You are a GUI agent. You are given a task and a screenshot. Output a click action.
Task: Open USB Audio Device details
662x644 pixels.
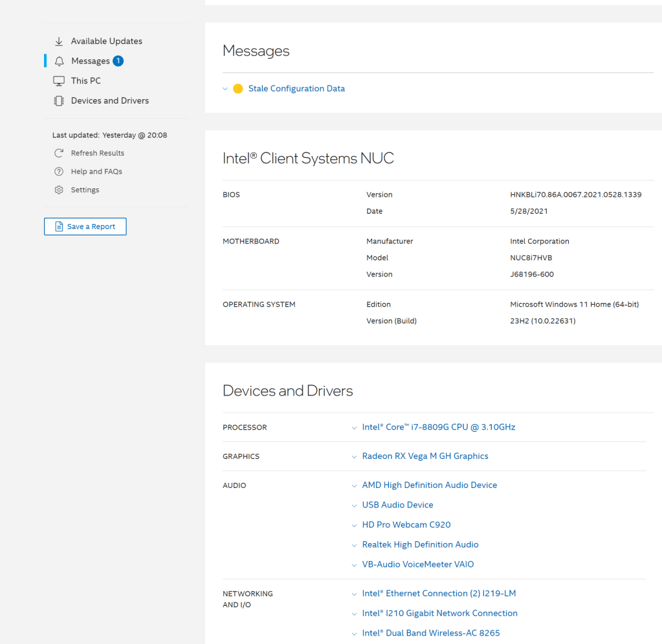pyautogui.click(x=398, y=505)
